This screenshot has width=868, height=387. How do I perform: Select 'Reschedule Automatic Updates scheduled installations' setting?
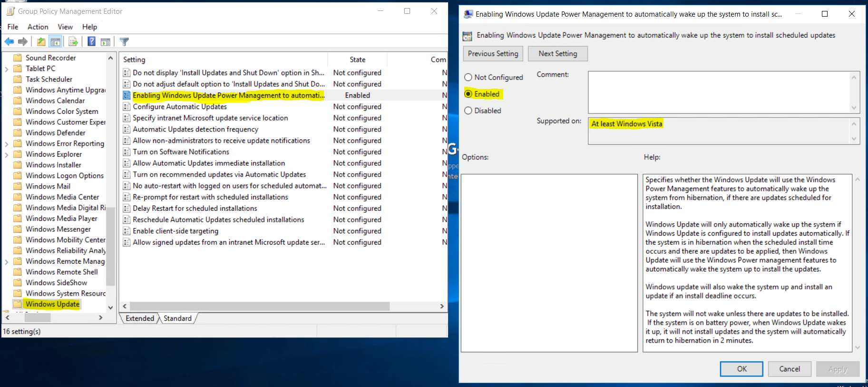218,220
